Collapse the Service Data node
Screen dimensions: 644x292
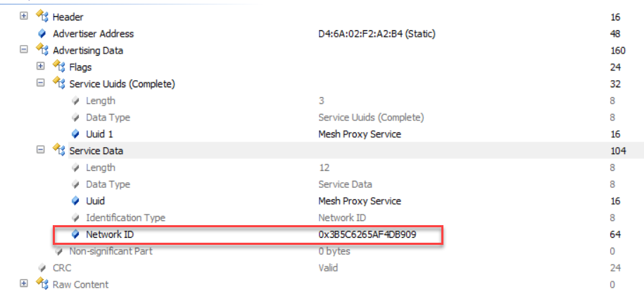click(40, 151)
